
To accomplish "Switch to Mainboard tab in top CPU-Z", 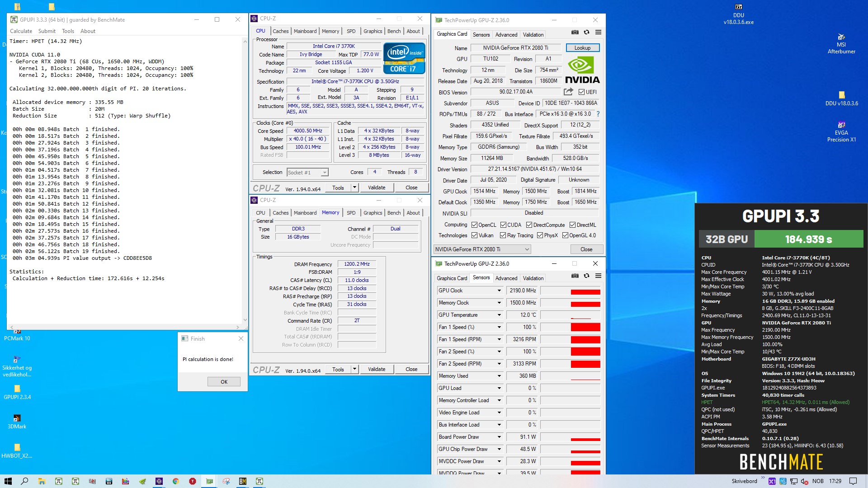I will tap(305, 31).
